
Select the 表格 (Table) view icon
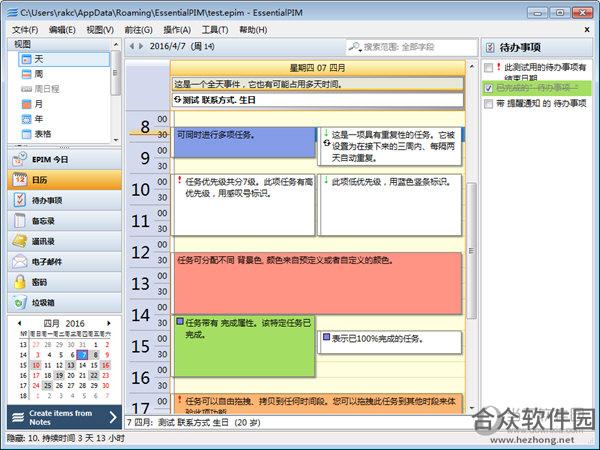coord(26,134)
